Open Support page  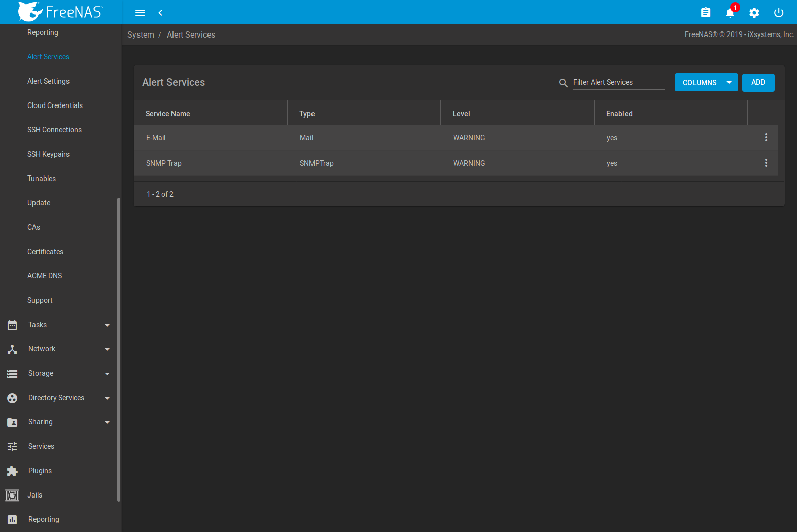[x=40, y=300]
